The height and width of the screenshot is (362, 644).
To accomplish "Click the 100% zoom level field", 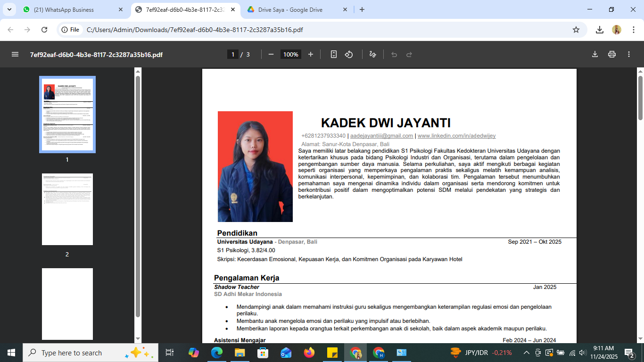I will coord(291,54).
